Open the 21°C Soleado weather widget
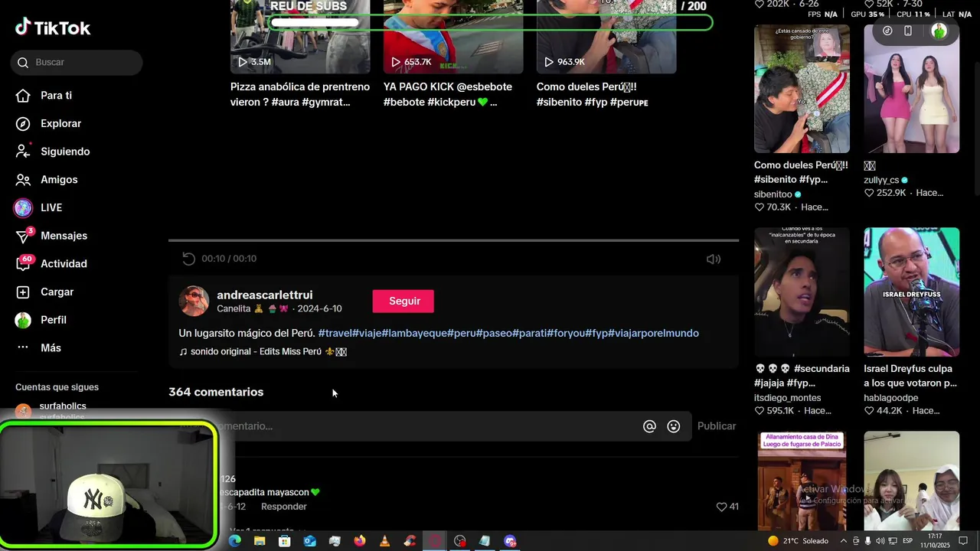Screen dimensions: 980x551 798,541
